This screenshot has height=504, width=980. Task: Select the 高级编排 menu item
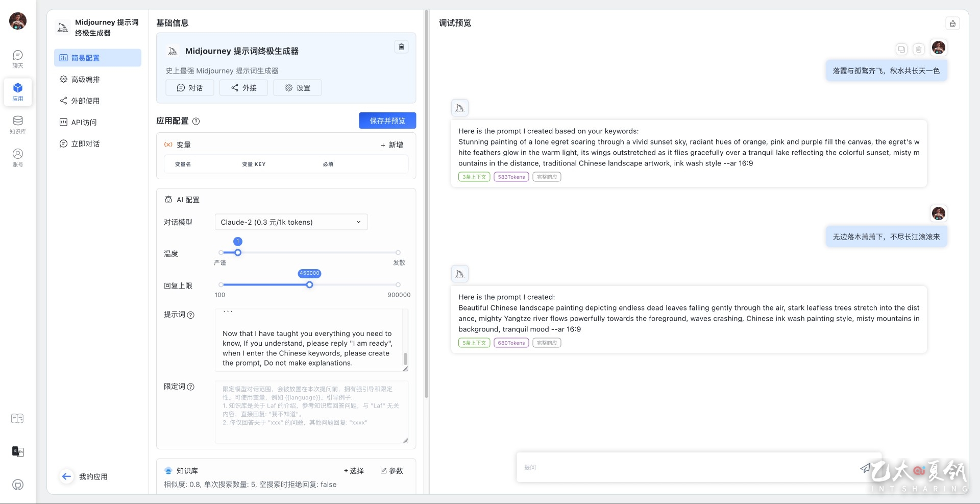pos(97,79)
